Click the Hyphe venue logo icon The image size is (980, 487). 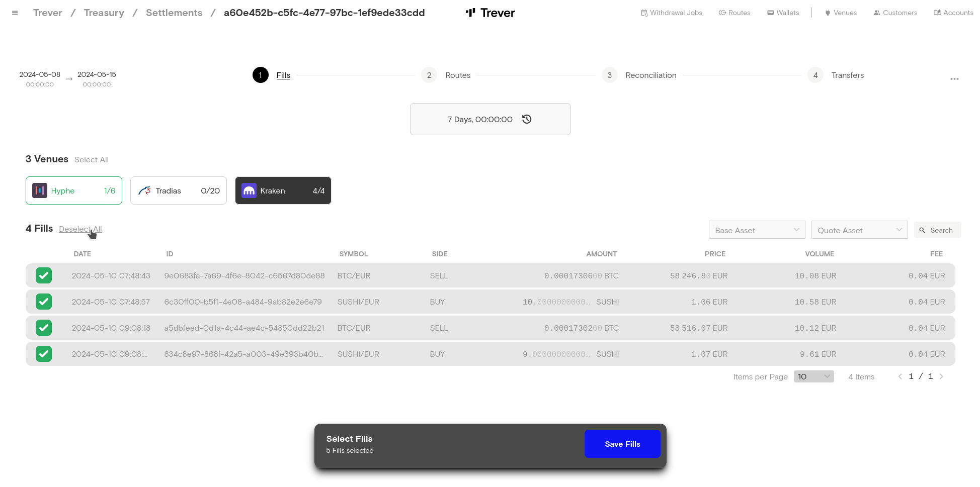(x=40, y=190)
